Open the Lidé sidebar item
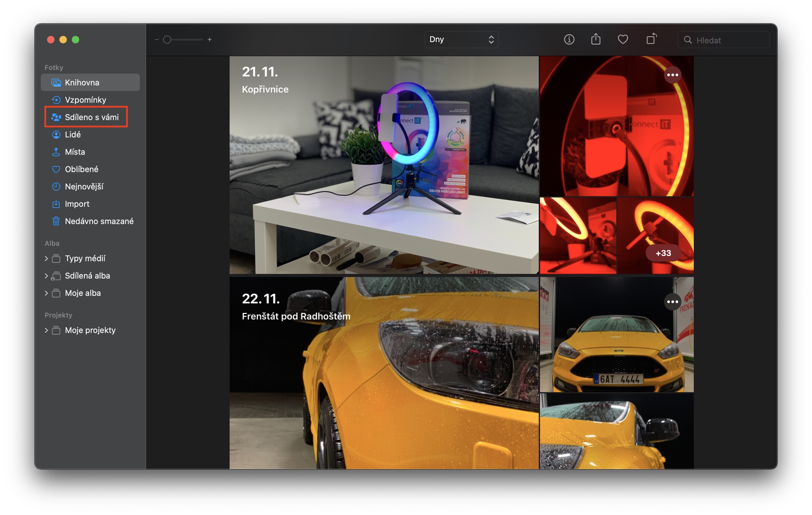Image resolution: width=812 pixels, height=515 pixels. tap(72, 135)
